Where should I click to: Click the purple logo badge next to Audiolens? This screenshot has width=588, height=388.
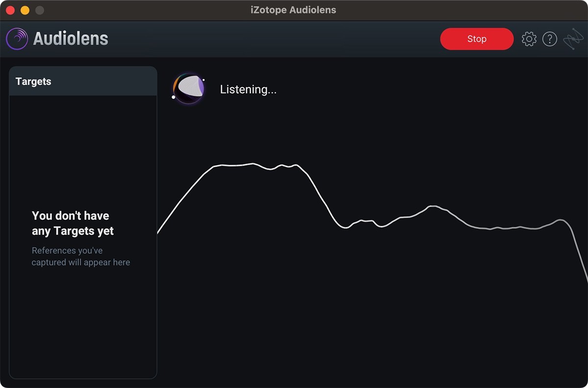click(x=16, y=39)
